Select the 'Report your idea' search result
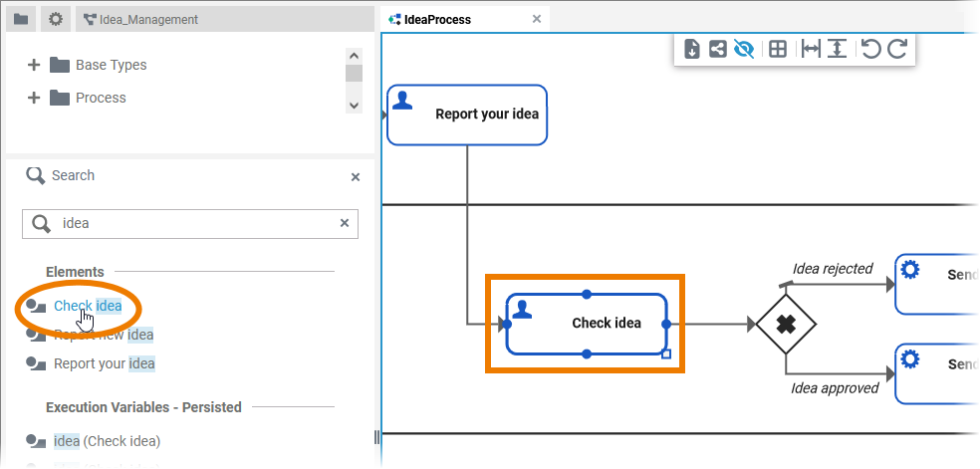The image size is (980, 469). point(104,363)
